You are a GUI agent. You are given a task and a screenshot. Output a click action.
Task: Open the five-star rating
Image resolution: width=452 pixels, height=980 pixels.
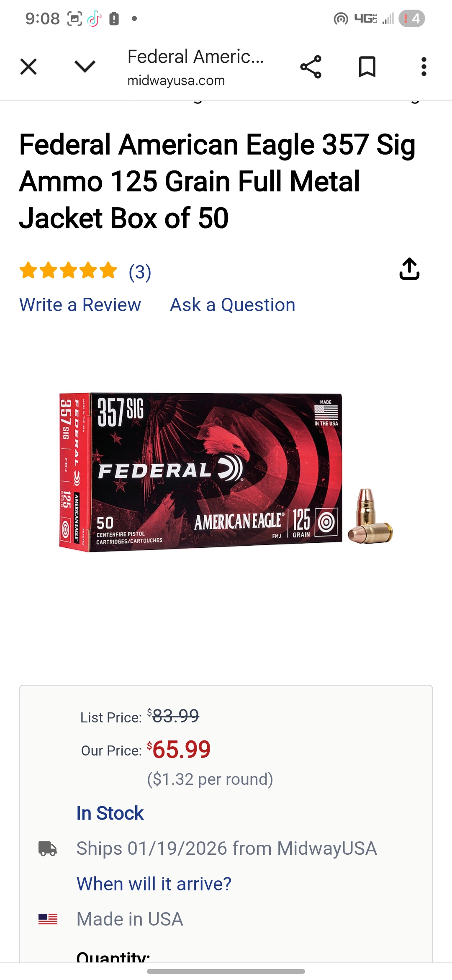click(68, 271)
